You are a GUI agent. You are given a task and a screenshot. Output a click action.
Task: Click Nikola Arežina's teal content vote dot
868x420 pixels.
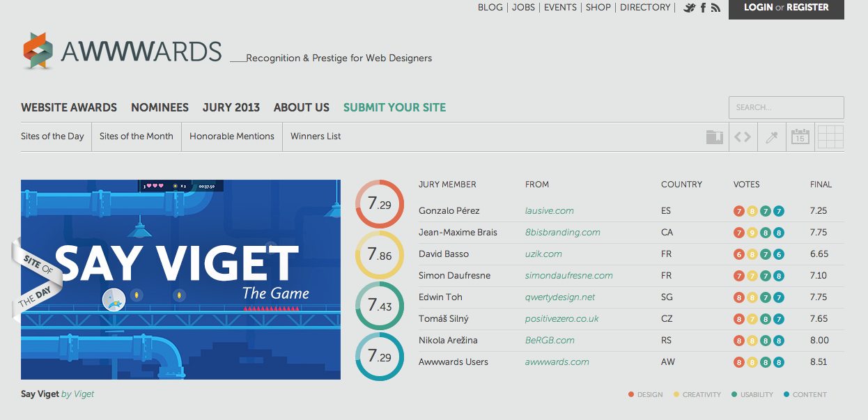(x=779, y=341)
